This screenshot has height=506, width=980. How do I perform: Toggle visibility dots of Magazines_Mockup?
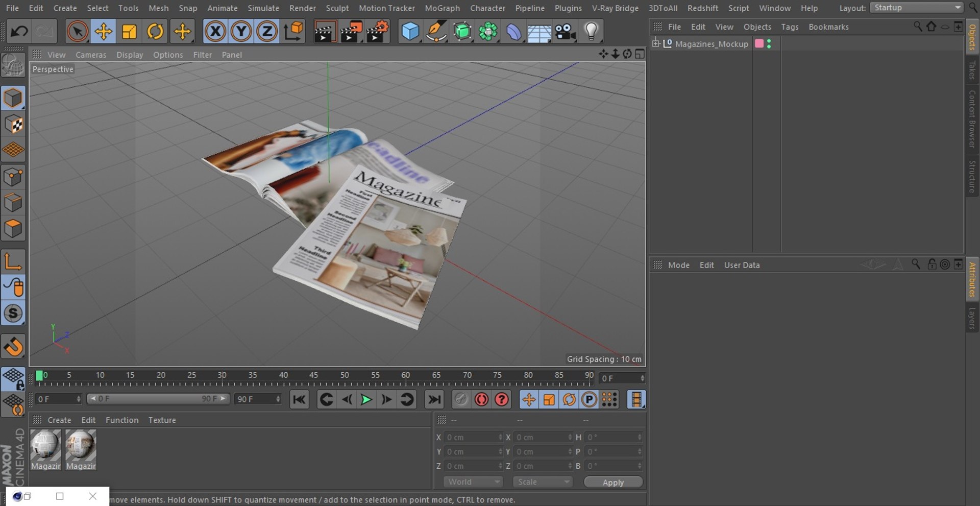[769, 44]
